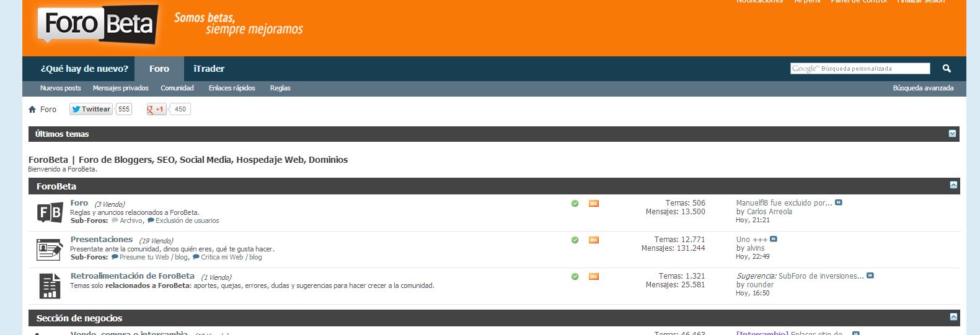Open Carlos Arreola's profile
Screen dimensions: 980x335
(x=769, y=211)
